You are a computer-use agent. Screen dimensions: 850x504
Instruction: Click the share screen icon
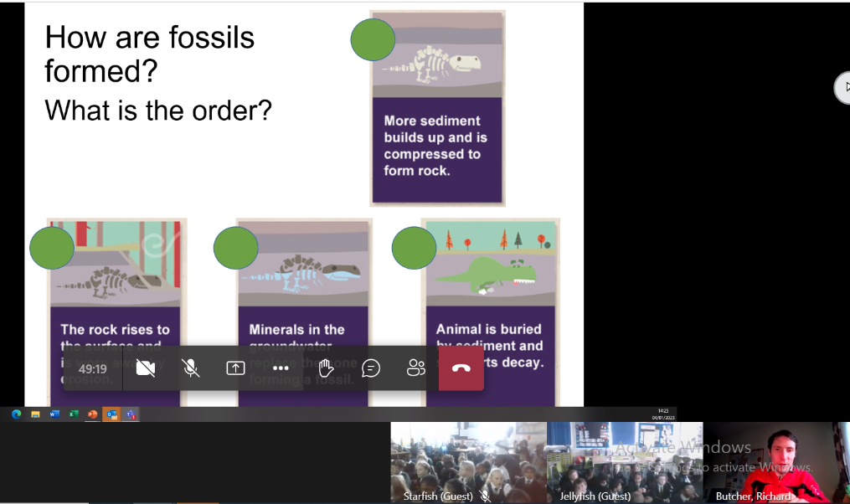click(235, 368)
